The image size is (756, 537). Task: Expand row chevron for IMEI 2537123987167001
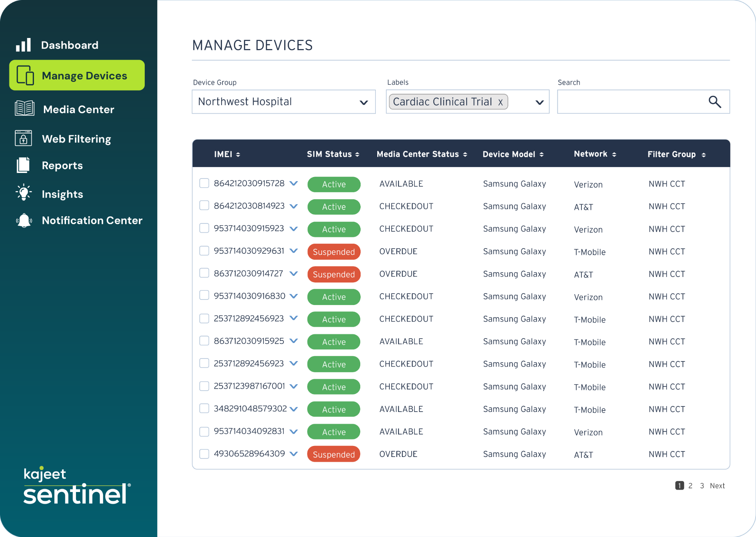coord(294,387)
